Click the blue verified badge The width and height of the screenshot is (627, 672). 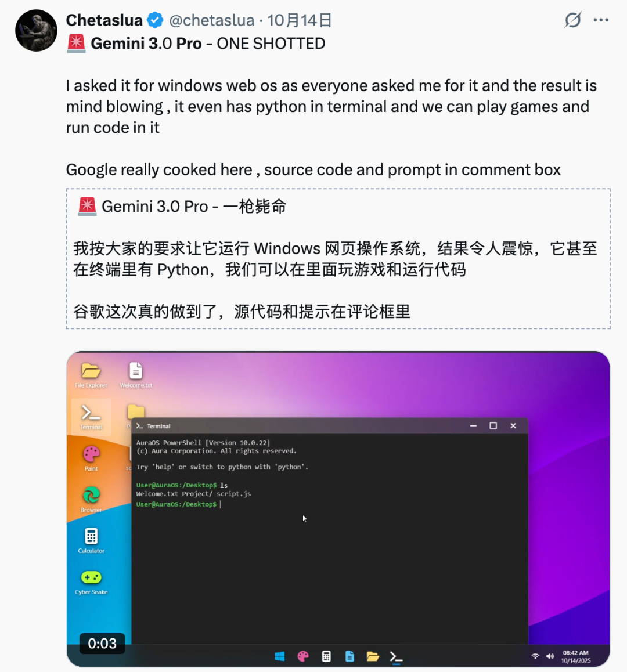[x=155, y=20]
